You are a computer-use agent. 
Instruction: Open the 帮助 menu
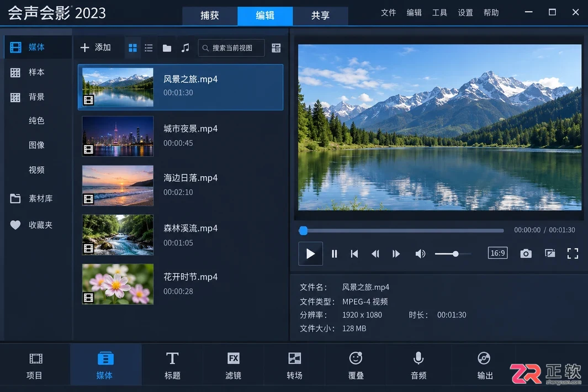(491, 13)
